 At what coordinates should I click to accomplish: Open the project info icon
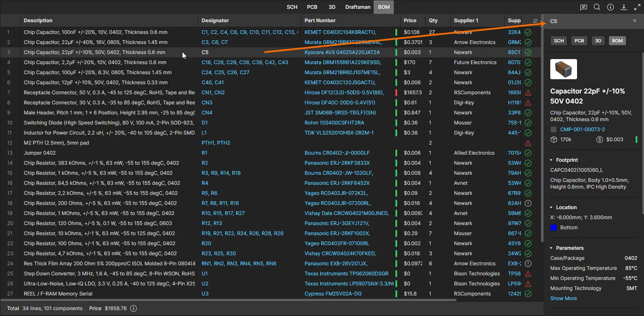pyautogui.click(x=610, y=7)
